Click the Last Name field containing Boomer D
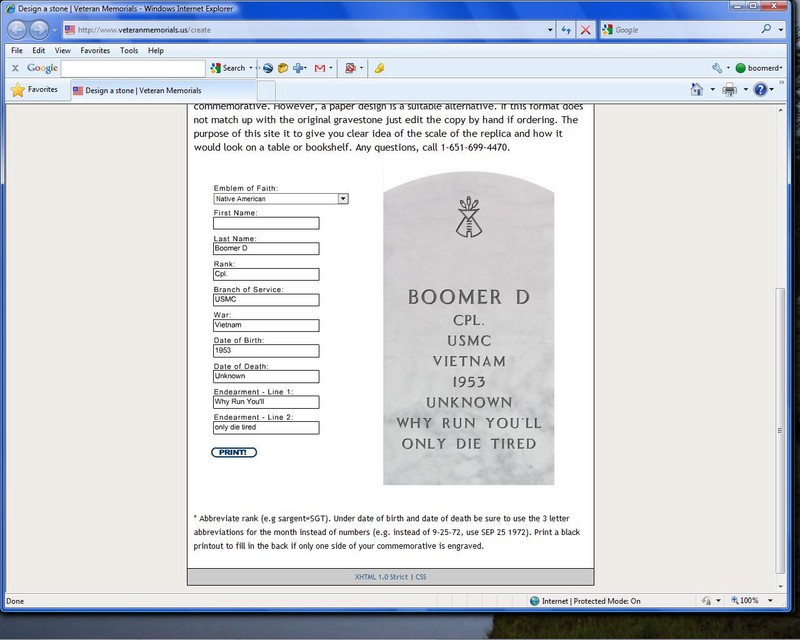 tap(266, 249)
